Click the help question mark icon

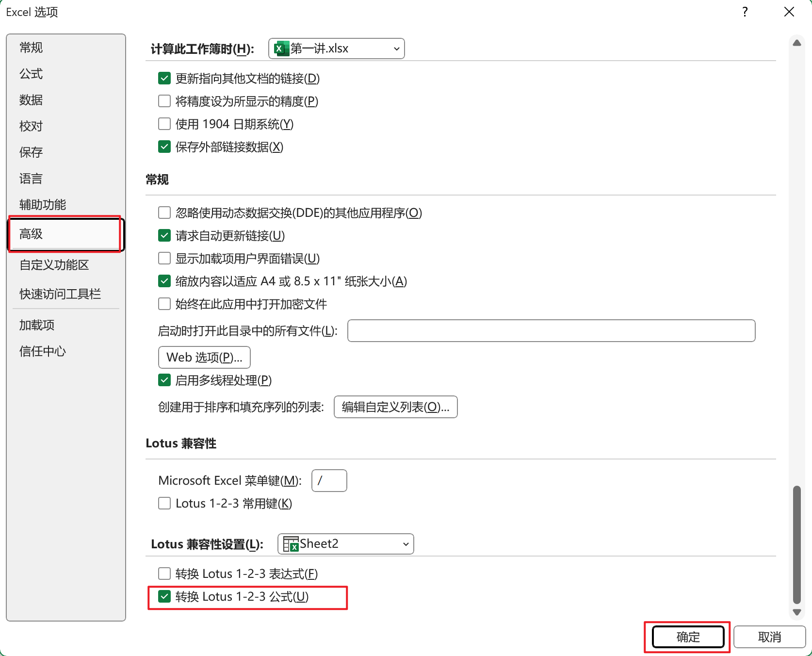tap(744, 12)
